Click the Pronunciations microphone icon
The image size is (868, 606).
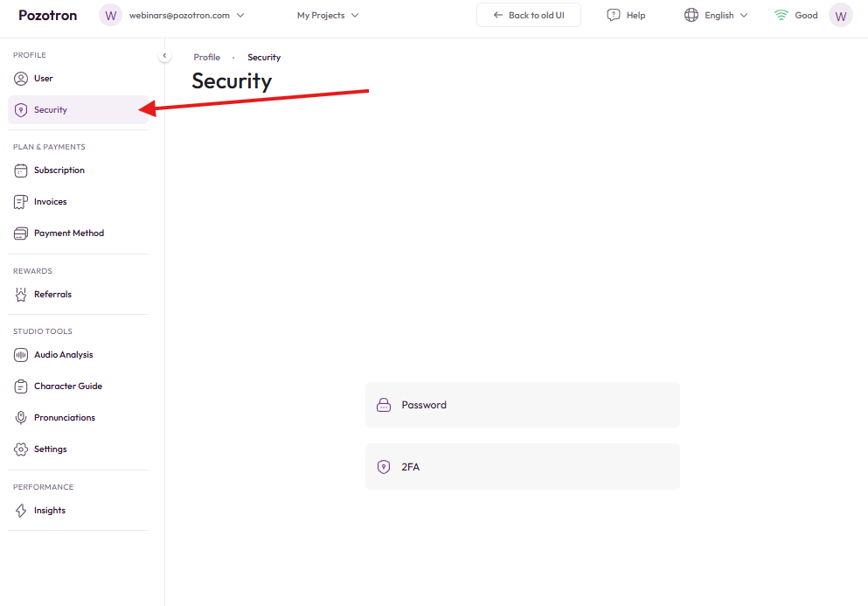click(x=21, y=418)
